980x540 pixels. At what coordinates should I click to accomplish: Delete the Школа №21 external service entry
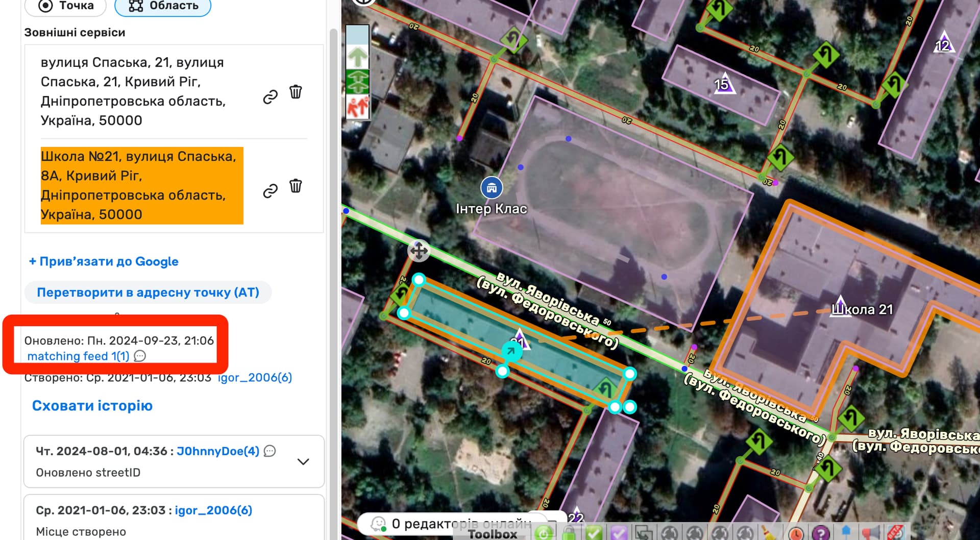(x=296, y=186)
